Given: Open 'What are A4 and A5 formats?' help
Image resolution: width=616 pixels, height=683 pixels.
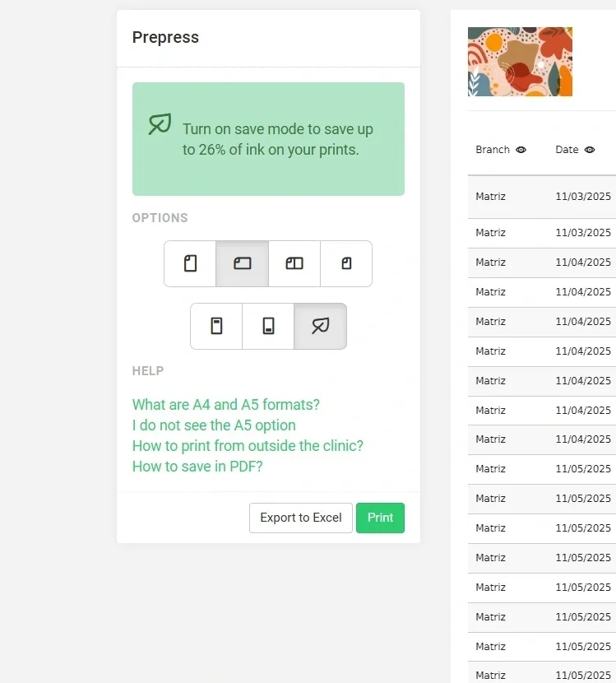Looking at the screenshot, I should pyautogui.click(x=226, y=405).
